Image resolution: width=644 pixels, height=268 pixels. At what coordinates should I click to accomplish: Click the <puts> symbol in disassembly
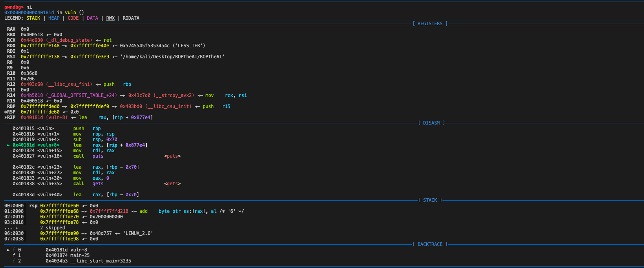pyautogui.click(x=172, y=156)
